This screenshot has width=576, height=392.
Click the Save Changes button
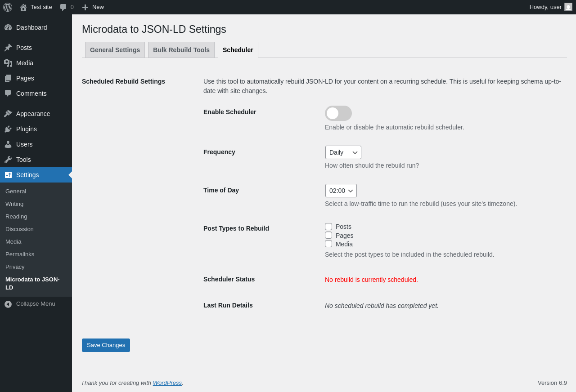(x=106, y=345)
